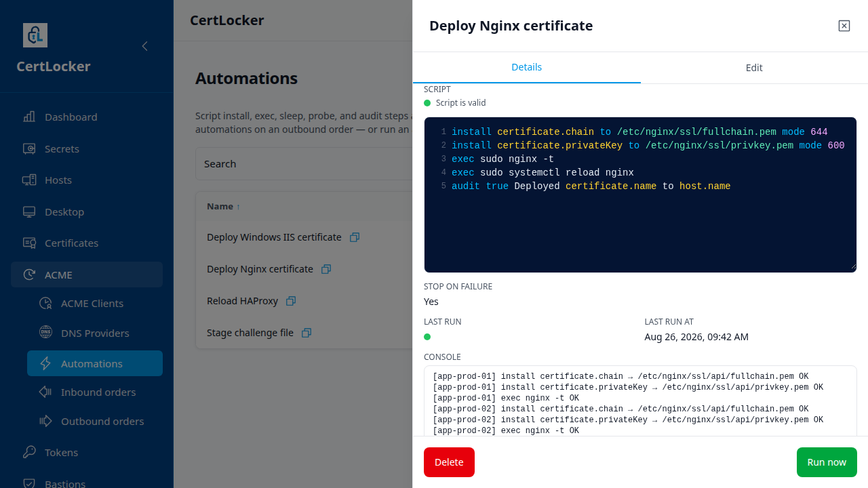868x488 pixels.
Task: Click the Certificates icon in sidebar
Action: 29,243
